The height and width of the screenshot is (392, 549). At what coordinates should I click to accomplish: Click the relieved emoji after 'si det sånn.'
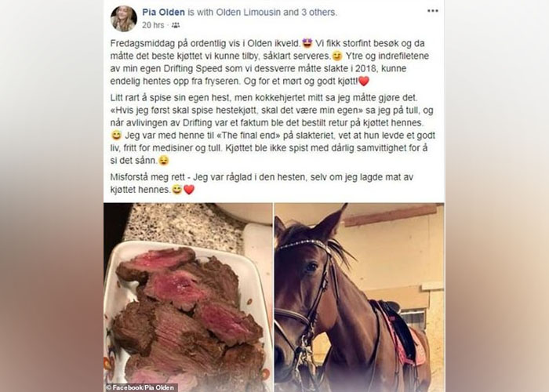[163, 160]
